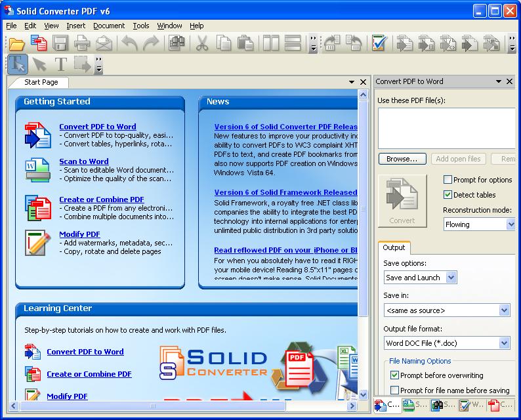Click the Browse... button
Viewport: 521px width, 420px height.
coord(402,159)
